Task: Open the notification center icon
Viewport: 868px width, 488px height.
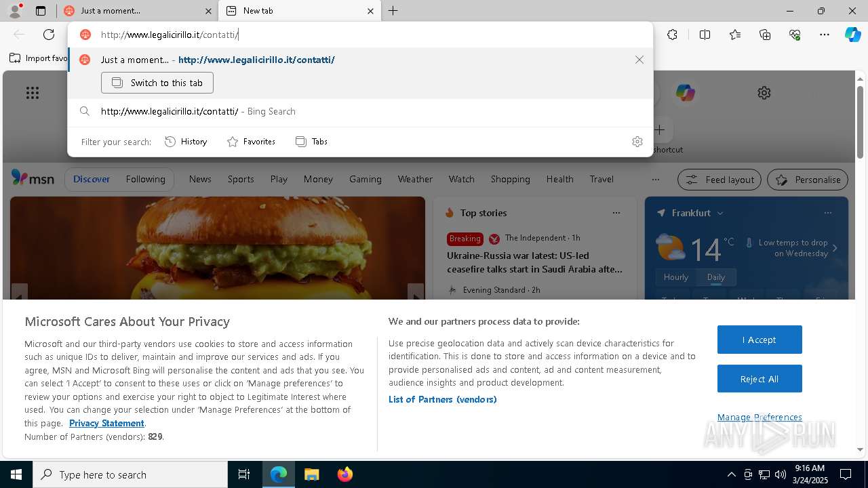Action: 846,474
